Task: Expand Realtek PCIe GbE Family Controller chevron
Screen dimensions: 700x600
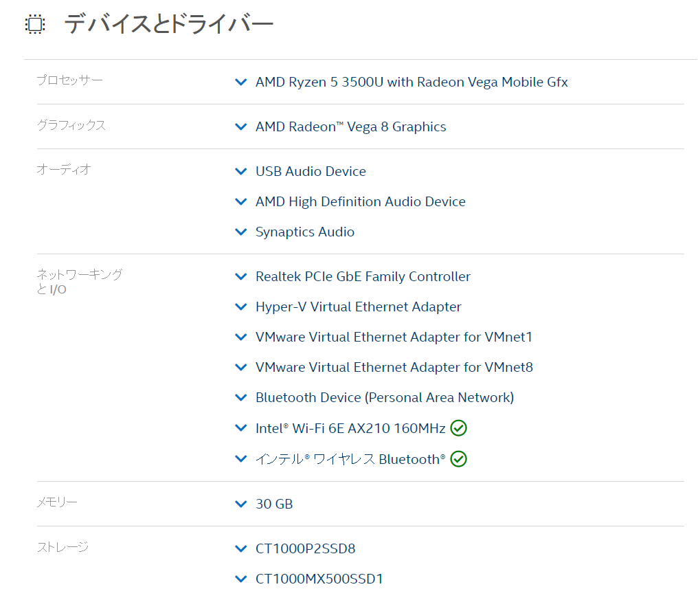Action: [240, 277]
